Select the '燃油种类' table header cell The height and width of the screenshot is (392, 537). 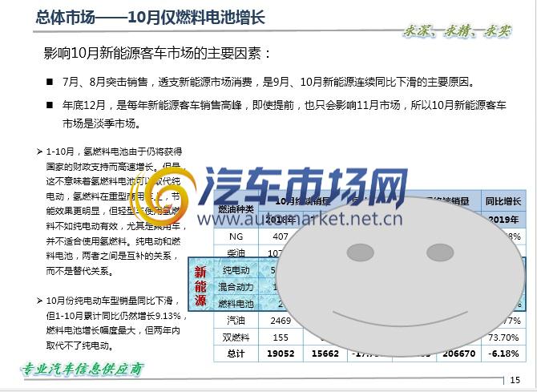click(x=236, y=209)
